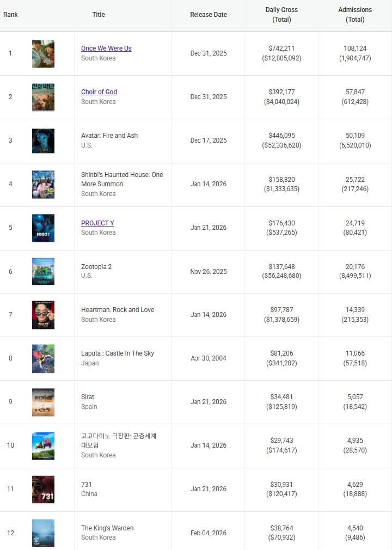Click the Zootopia 2 title text
The height and width of the screenshot is (550, 392).
click(x=96, y=267)
